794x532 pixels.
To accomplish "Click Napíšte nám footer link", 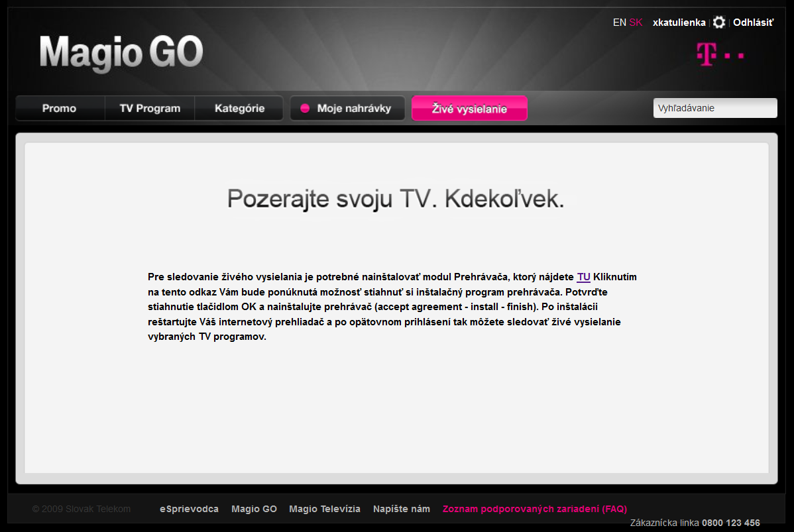I will click(402, 509).
